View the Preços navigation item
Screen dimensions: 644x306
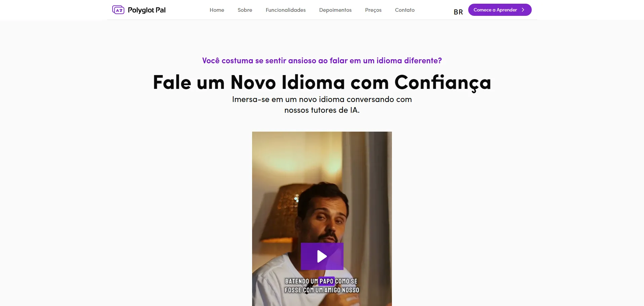coord(373,10)
